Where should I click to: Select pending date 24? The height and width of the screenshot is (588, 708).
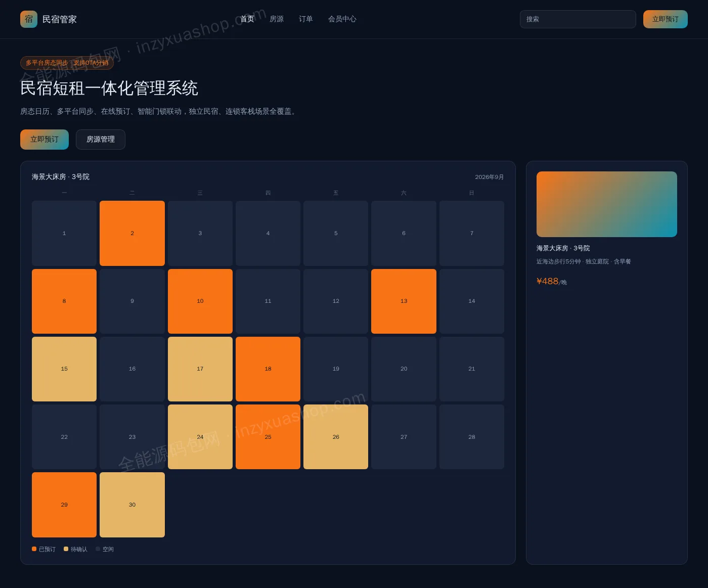(200, 437)
